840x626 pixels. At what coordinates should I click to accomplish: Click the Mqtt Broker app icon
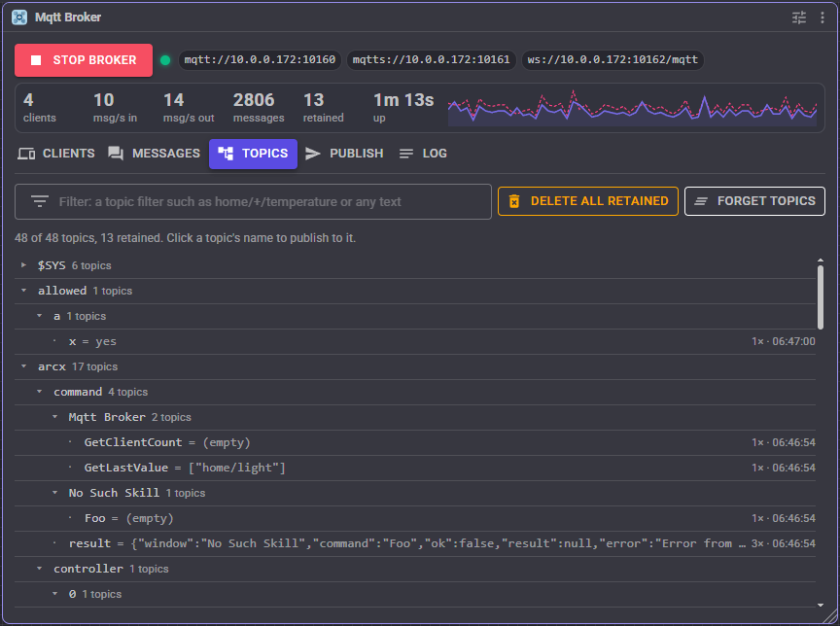(19, 17)
